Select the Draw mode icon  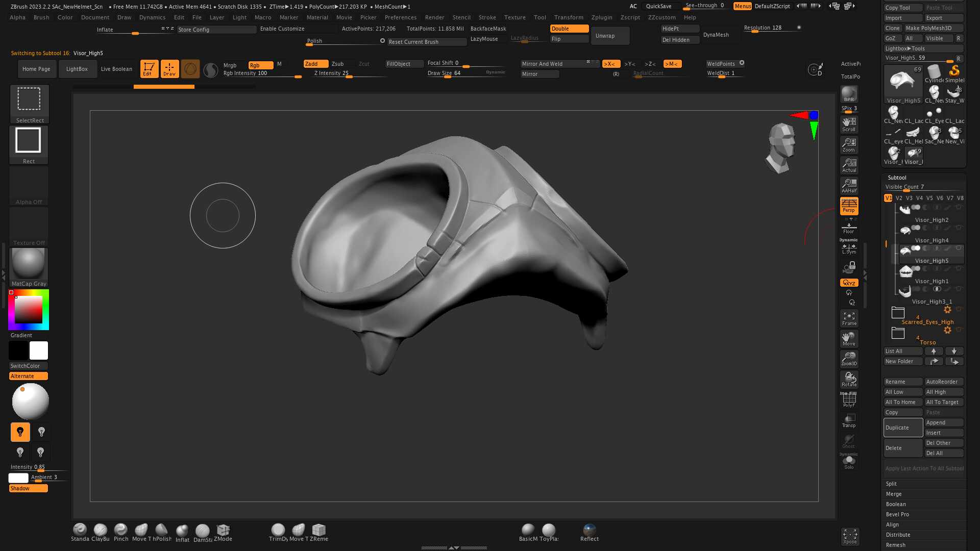click(x=169, y=69)
